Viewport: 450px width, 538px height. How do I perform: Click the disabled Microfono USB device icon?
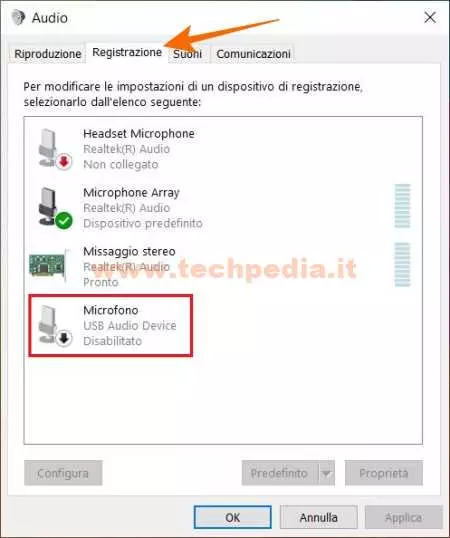coord(54,325)
